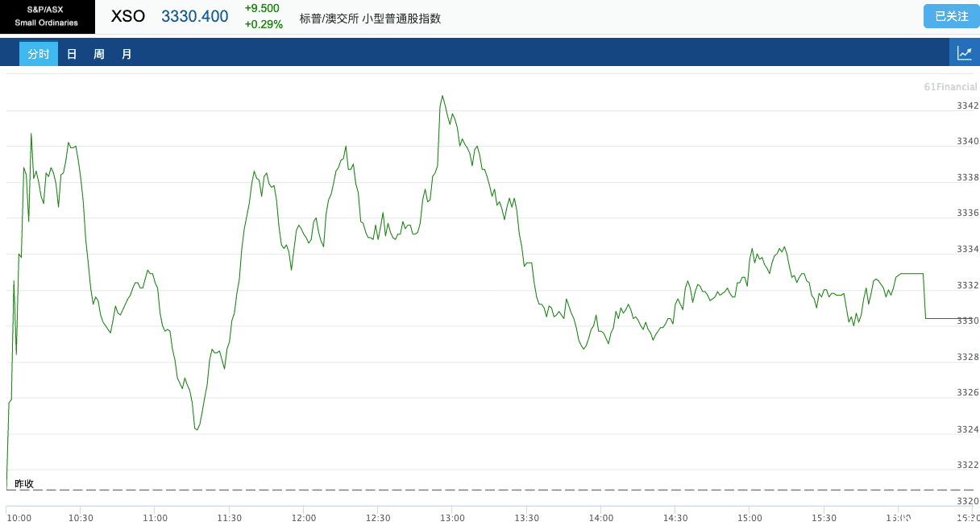Switch to the 月 monthly chart tab
Viewport: 980px width, 530px height.
point(127,54)
